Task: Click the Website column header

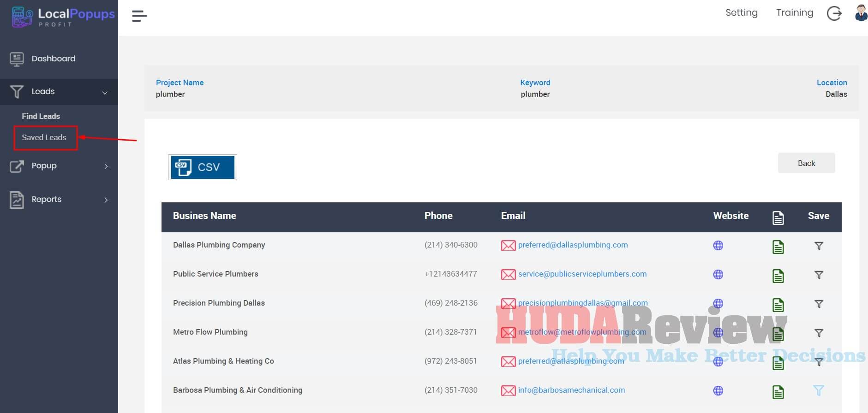Action: (731, 216)
